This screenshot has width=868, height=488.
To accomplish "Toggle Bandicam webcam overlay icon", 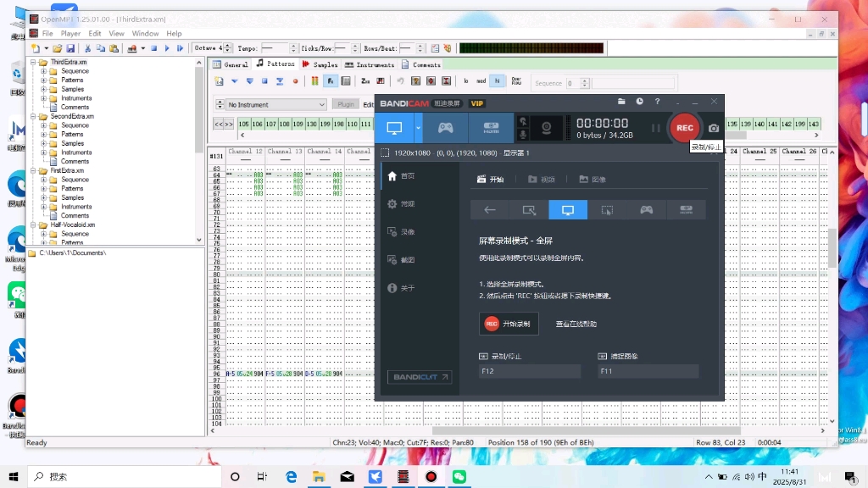I will click(x=546, y=128).
